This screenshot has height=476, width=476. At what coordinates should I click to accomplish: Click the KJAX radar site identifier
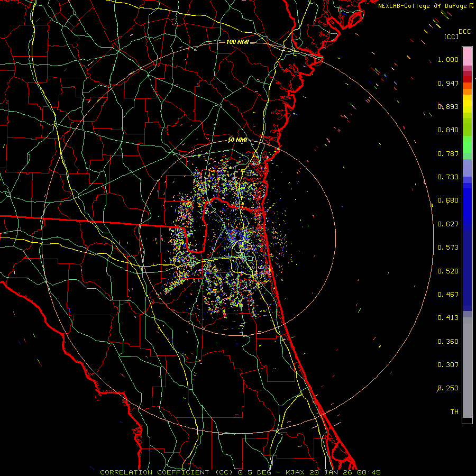click(296, 472)
